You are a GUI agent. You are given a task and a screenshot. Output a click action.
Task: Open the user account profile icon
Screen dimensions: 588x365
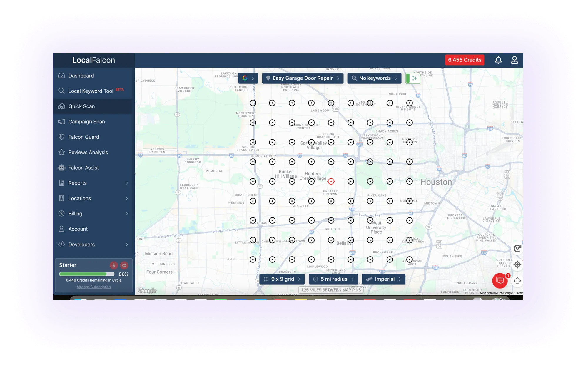click(x=515, y=60)
